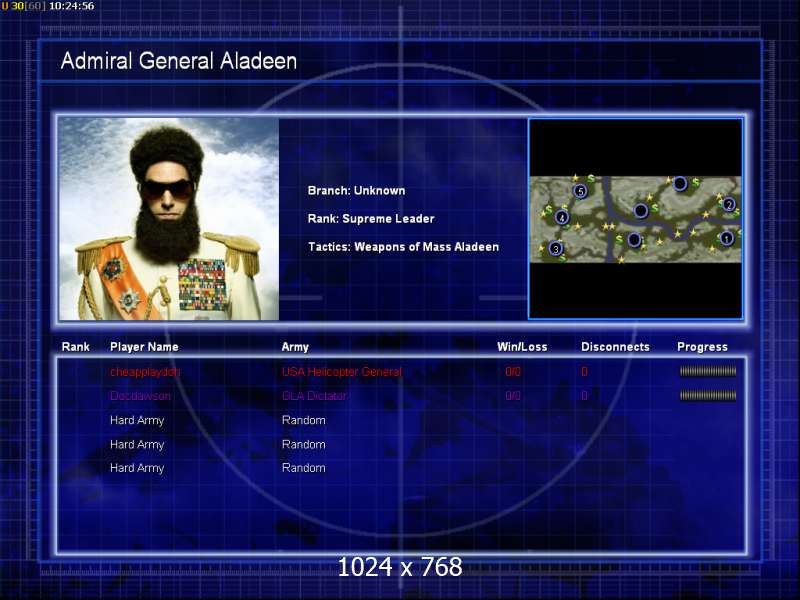The height and width of the screenshot is (600, 800).
Task: Click army "USA Helicopter General"
Action: 342,372
